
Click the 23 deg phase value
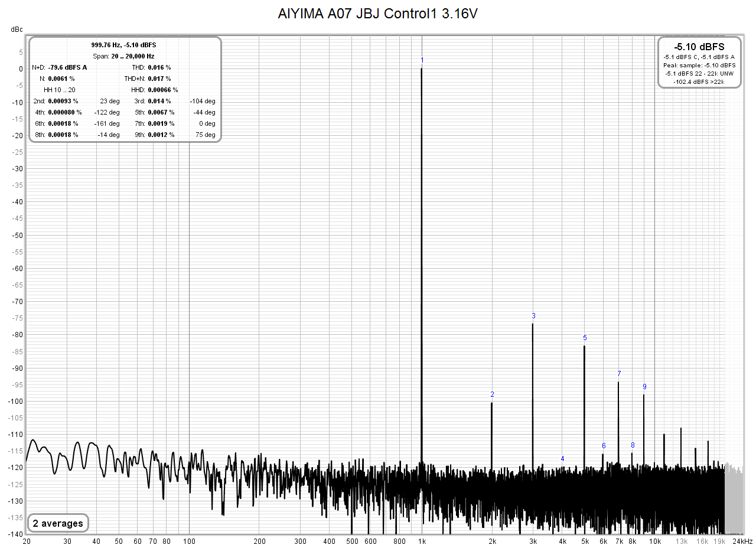click(x=110, y=101)
